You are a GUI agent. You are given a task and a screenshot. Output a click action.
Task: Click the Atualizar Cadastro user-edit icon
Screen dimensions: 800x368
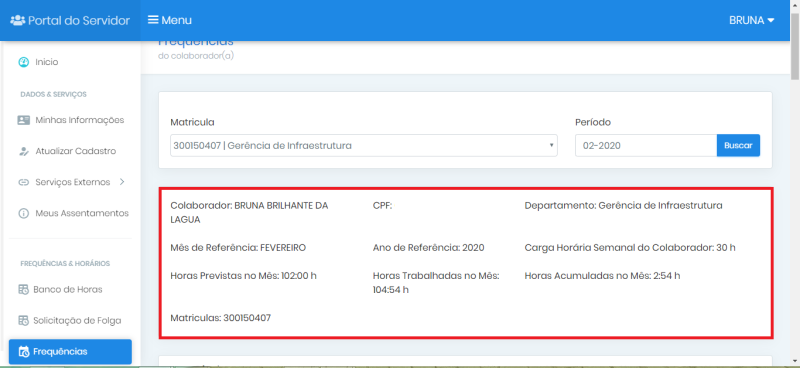23,151
